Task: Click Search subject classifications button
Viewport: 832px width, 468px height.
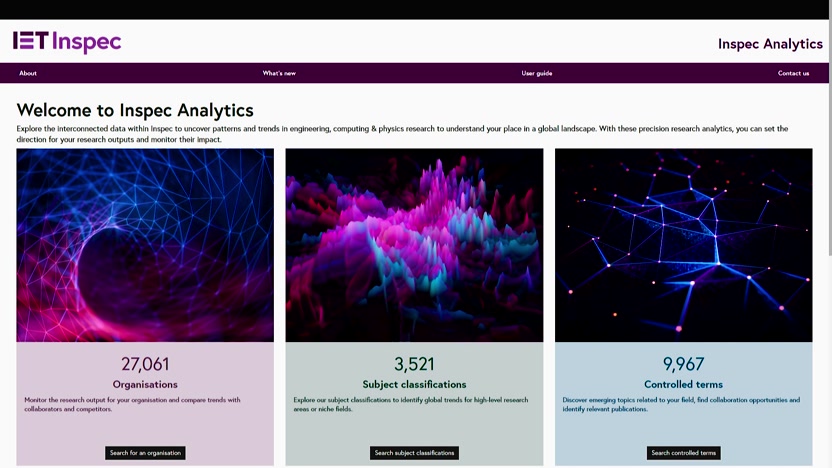Action: 414,453
